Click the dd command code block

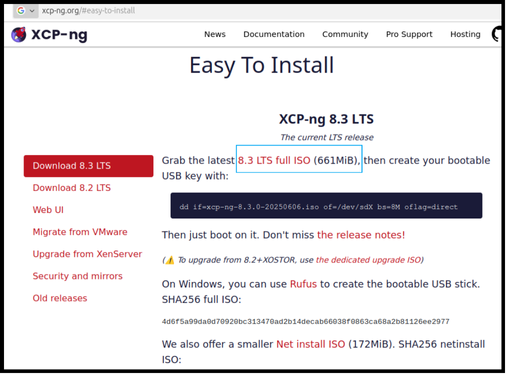(x=326, y=206)
